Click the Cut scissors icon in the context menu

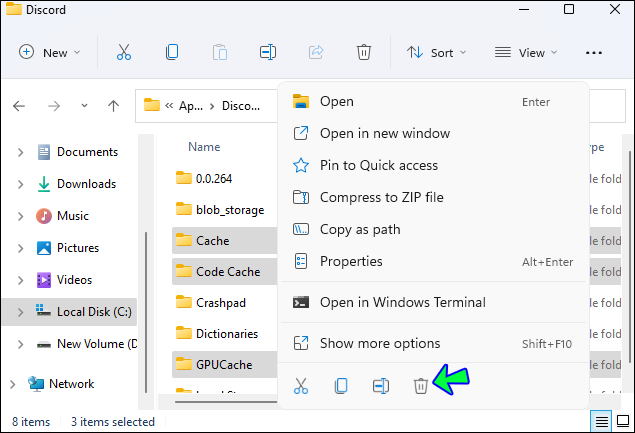click(300, 385)
